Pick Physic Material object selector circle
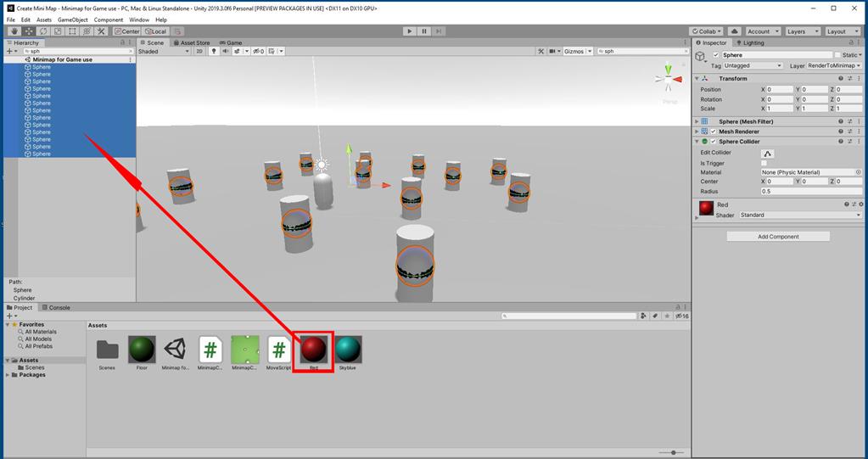This screenshot has width=868, height=459. tap(859, 172)
